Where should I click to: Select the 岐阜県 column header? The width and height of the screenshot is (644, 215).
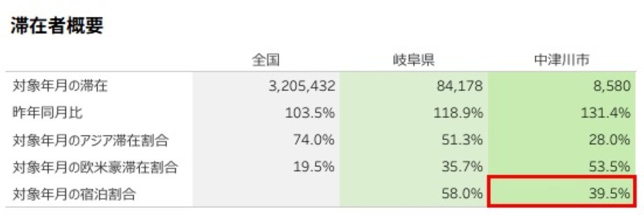413,60
